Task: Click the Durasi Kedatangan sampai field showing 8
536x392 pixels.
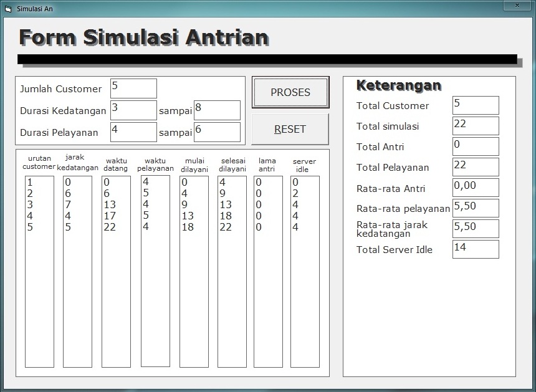Action: (x=216, y=110)
